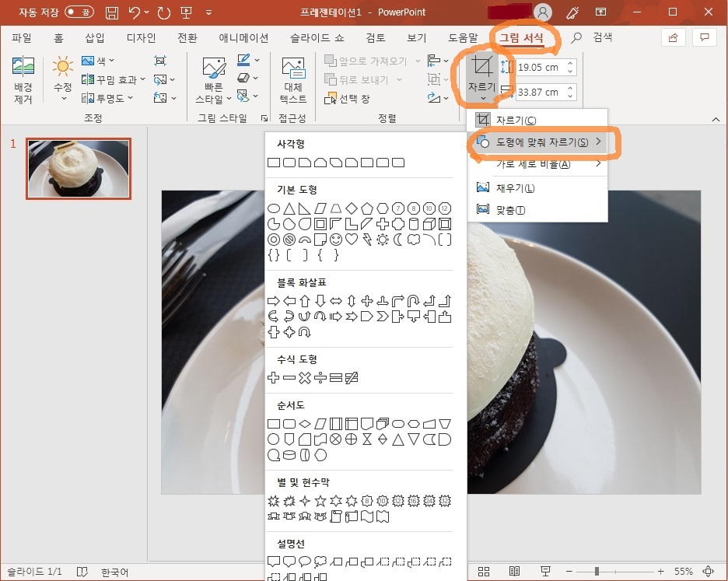Select the up arrow block arrow
This screenshot has height=581, width=728.
[x=305, y=301]
